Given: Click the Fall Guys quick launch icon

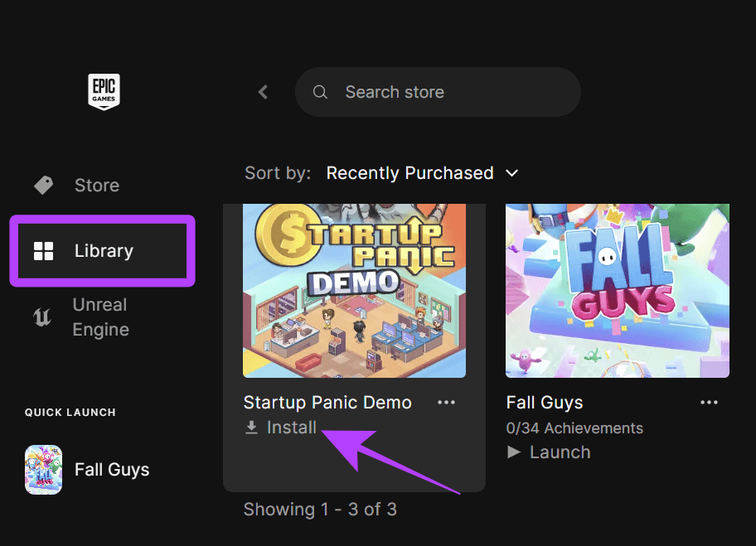Looking at the screenshot, I should (43, 470).
